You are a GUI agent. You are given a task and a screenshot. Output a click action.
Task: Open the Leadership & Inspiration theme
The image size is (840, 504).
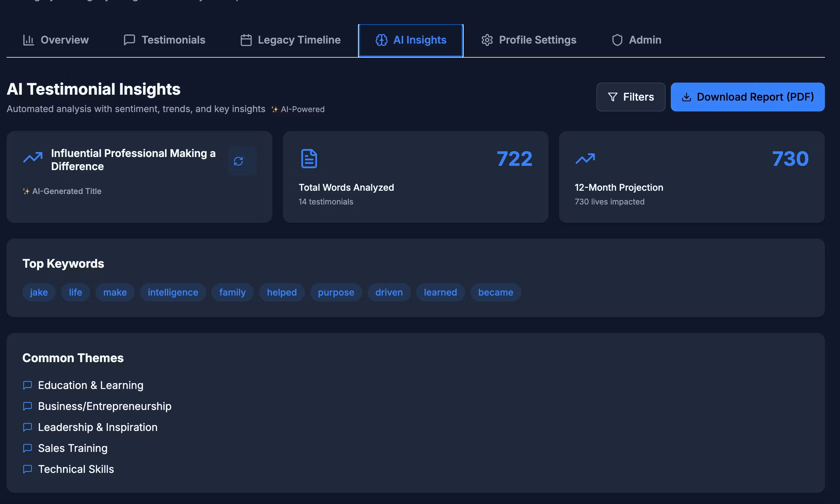pyautogui.click(x=97, y=427)
